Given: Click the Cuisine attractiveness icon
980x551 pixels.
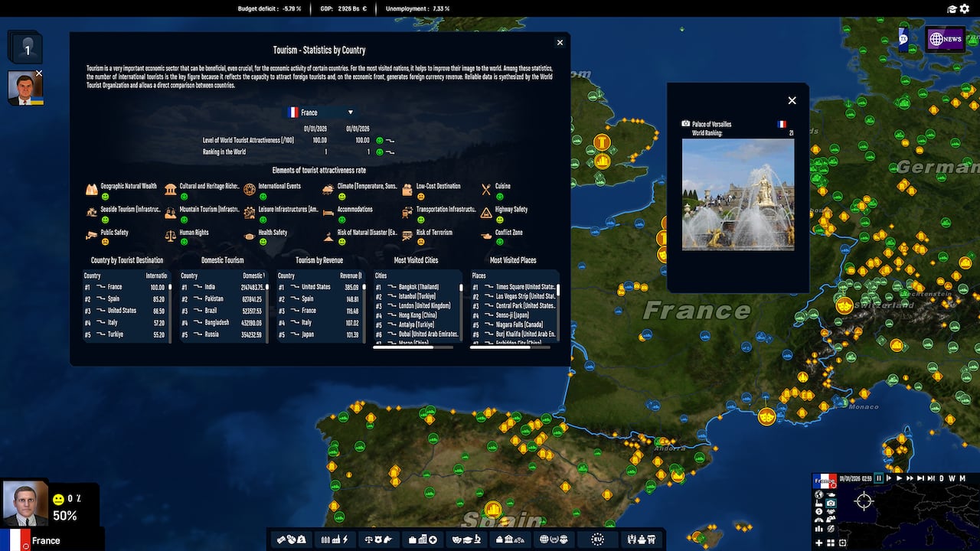Looking at the screenshot, I should (x=486, y=188).
